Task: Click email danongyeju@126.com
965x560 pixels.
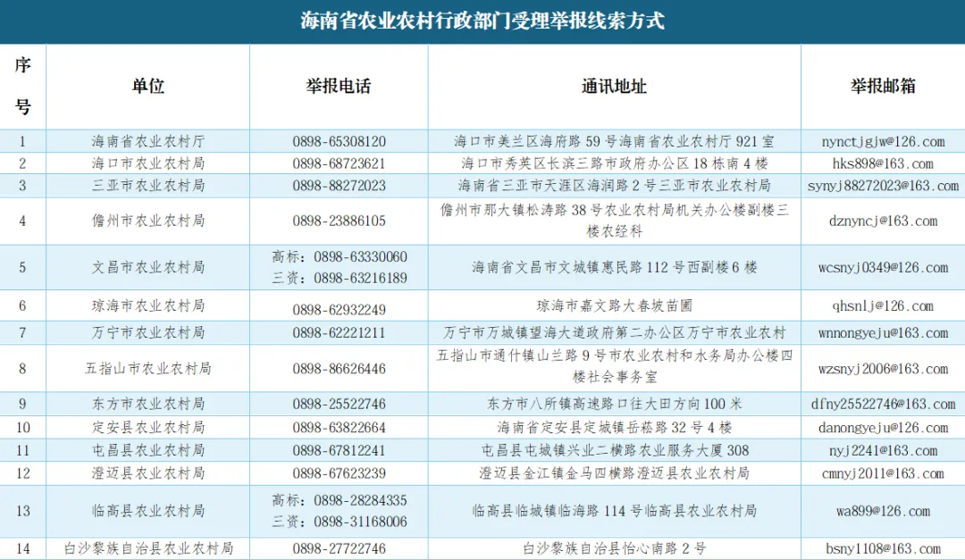Action: point(883,428)
